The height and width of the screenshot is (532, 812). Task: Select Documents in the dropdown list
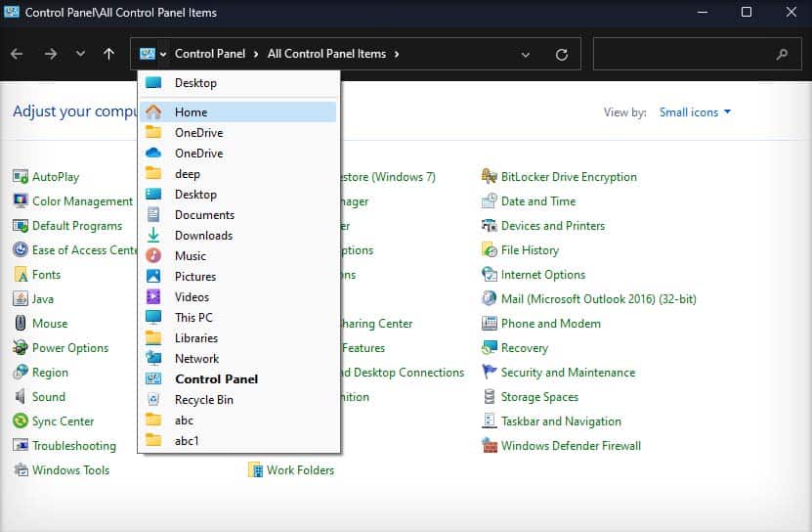click(x=237, y=215)
